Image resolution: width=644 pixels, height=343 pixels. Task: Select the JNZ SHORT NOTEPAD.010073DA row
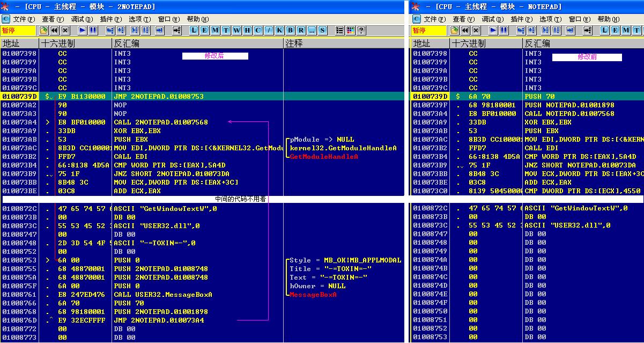point(528,165)
